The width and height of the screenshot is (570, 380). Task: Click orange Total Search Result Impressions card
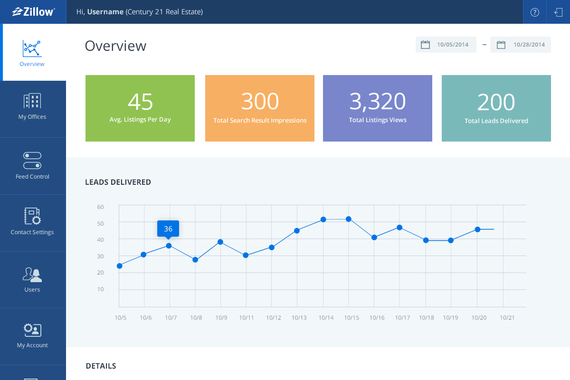(x=260, y=108)
